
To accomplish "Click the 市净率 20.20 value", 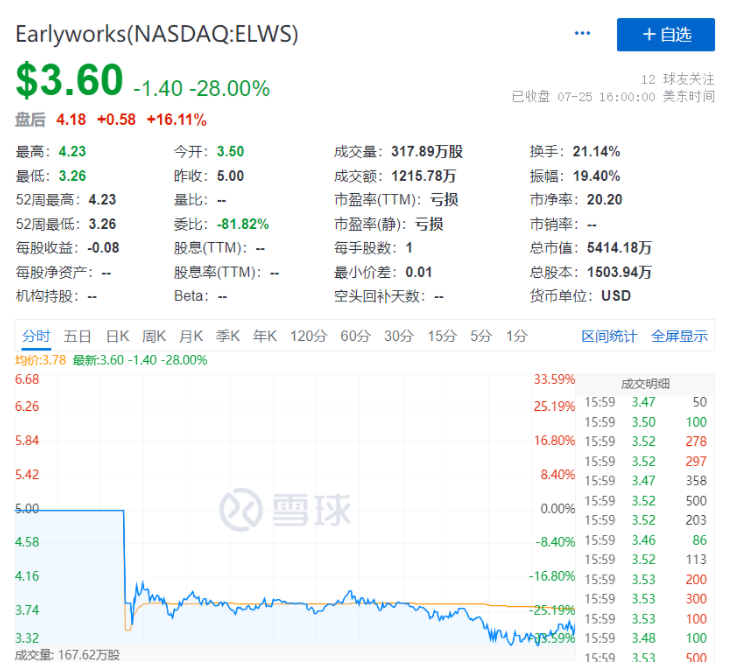I will tap(604, 200).
